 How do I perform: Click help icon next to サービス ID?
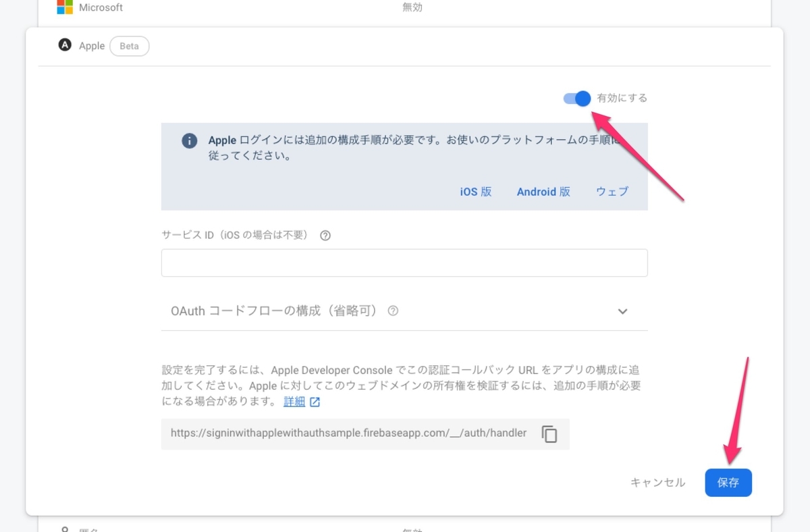(x=325, y=236)
